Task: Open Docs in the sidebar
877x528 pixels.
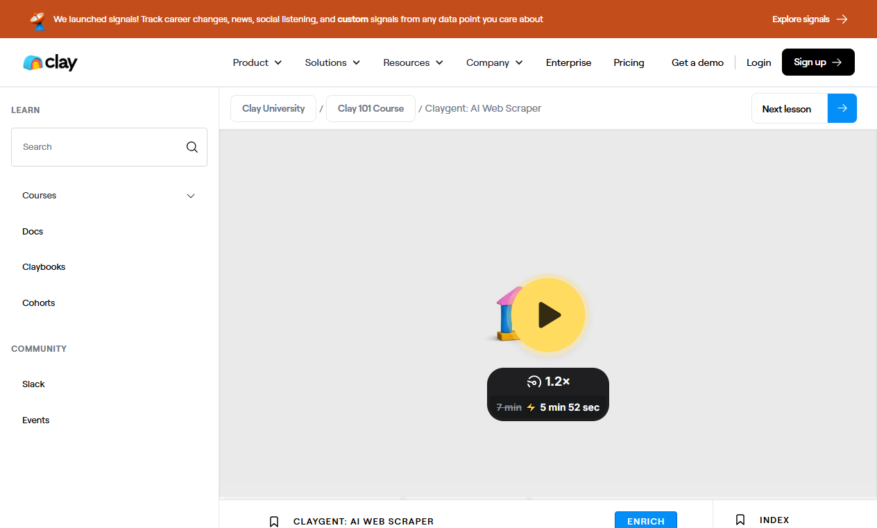Action: tap(32, 232)
